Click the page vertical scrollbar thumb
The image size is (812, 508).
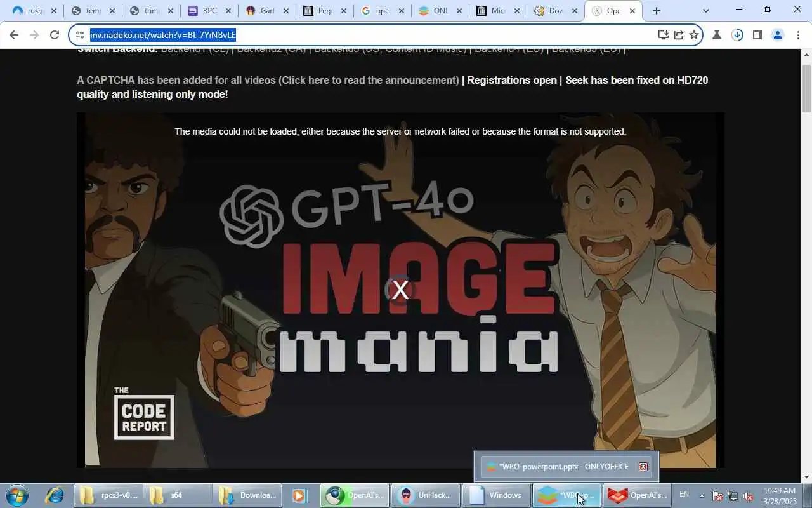(x=806, y=88)
